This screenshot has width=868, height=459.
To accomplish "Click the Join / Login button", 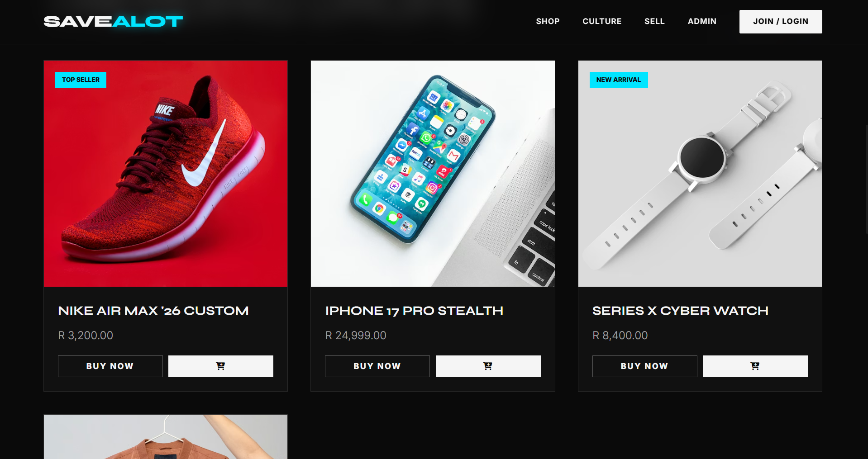I will (781, 21).
